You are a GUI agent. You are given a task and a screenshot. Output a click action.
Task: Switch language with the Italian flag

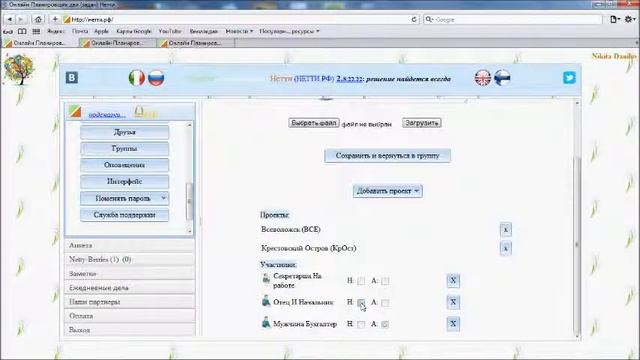point(137,78)
